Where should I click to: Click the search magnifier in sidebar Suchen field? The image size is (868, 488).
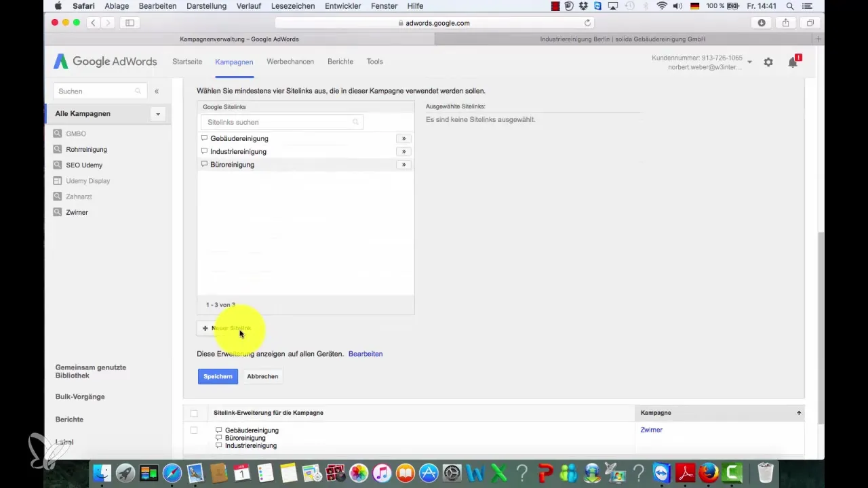[x=138, y=91]
